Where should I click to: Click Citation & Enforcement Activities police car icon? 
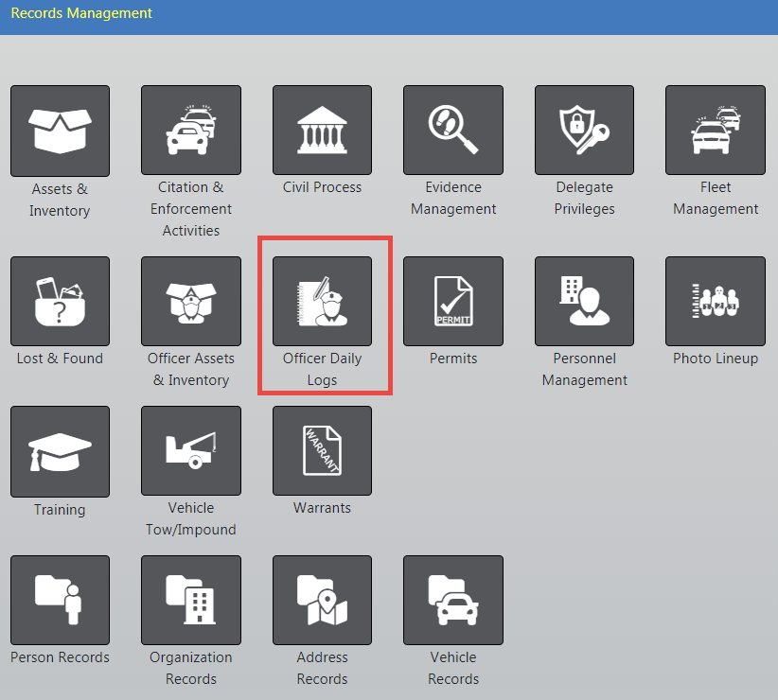191,131
